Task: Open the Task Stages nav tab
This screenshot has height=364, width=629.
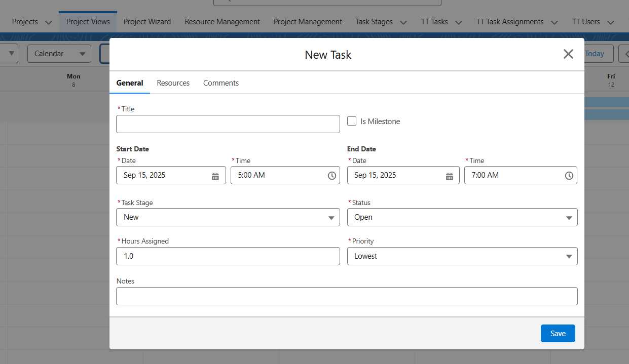Action: 374,22
